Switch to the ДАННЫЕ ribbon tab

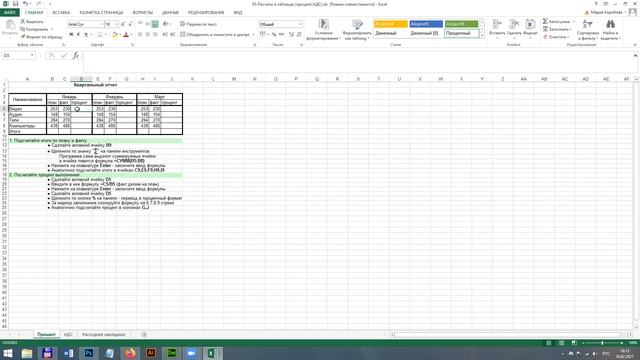point(170,13)
